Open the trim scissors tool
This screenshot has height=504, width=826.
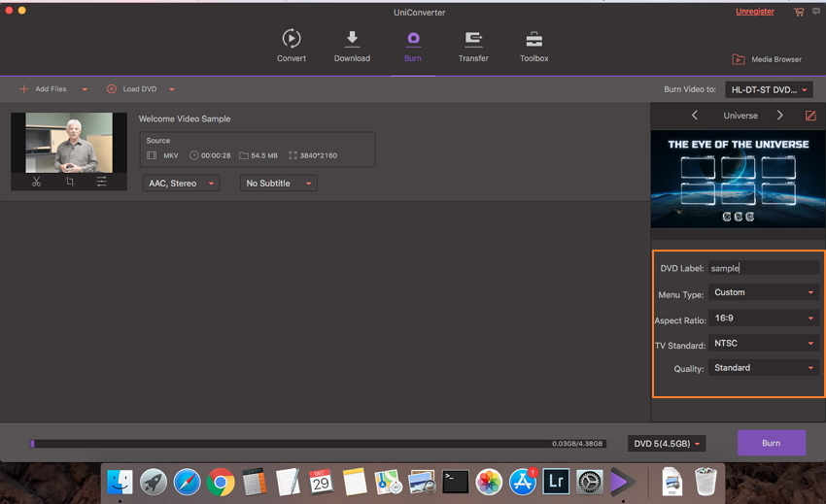click(x=36, y=182)
